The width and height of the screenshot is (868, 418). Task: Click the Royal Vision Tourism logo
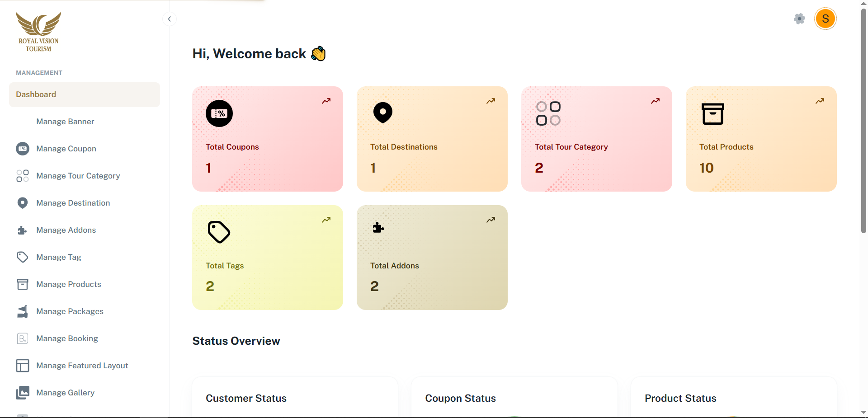pyautogui.click(x=38, y=32)
